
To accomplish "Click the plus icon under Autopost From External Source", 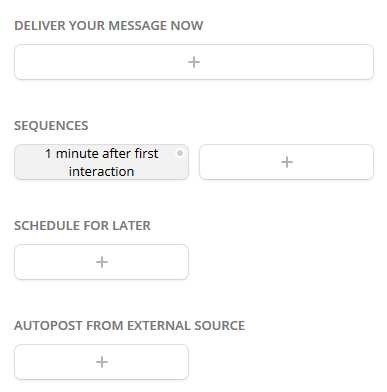I will [102, 362].
